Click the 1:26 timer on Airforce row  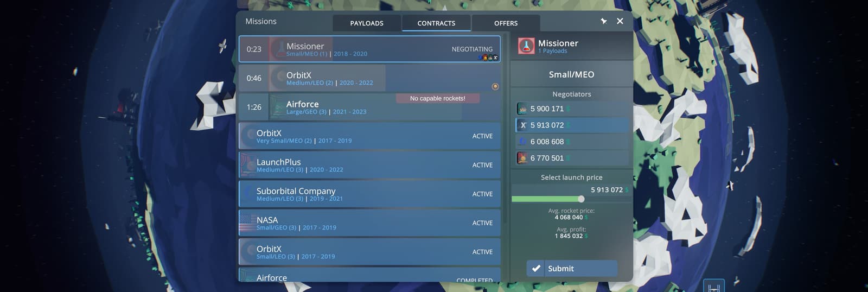point(254,107)
